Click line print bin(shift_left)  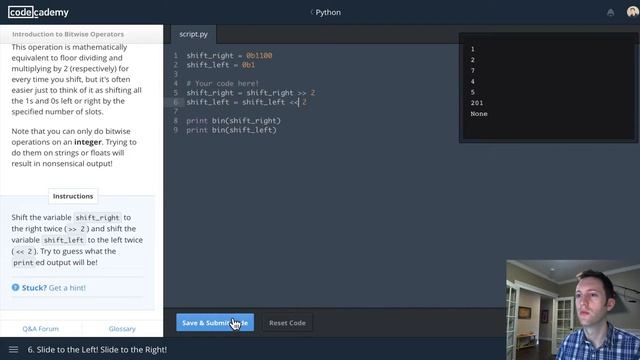coord(231,130)
